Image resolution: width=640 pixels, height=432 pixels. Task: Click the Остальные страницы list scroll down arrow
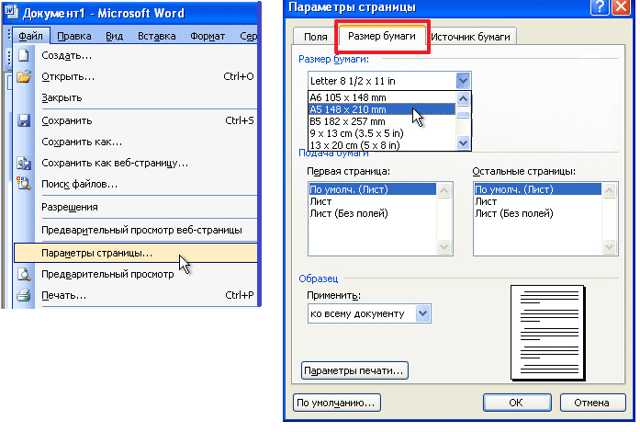click(x=609, y=246)
